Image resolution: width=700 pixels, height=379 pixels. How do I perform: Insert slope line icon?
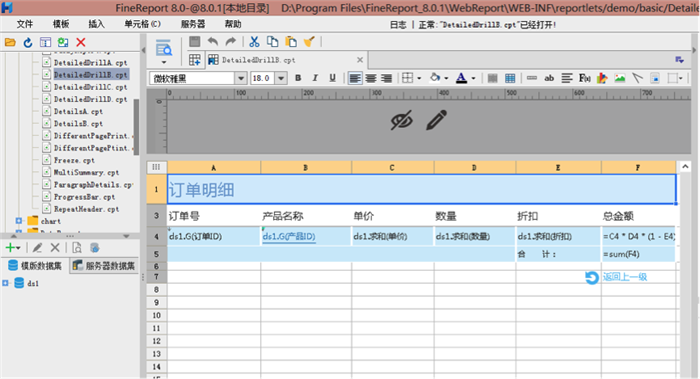point(638,78)
